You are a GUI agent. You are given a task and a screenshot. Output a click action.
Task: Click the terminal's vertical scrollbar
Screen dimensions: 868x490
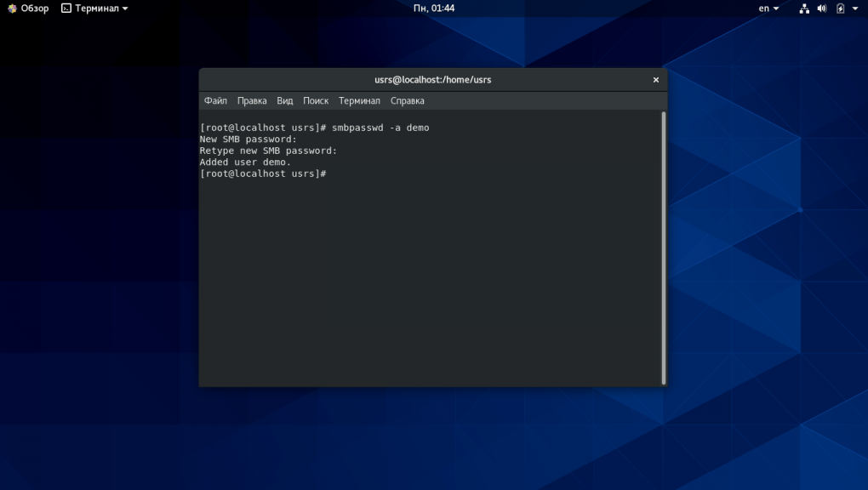[x=663, y=247]
